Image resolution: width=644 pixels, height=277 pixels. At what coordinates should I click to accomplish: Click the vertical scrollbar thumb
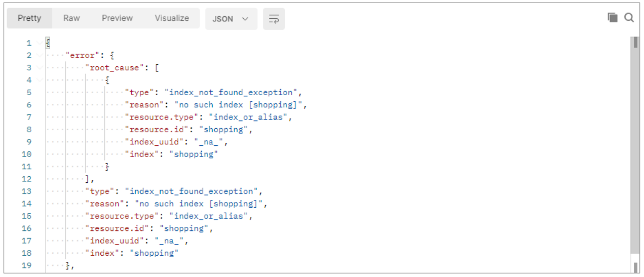(x=635, y=147)
